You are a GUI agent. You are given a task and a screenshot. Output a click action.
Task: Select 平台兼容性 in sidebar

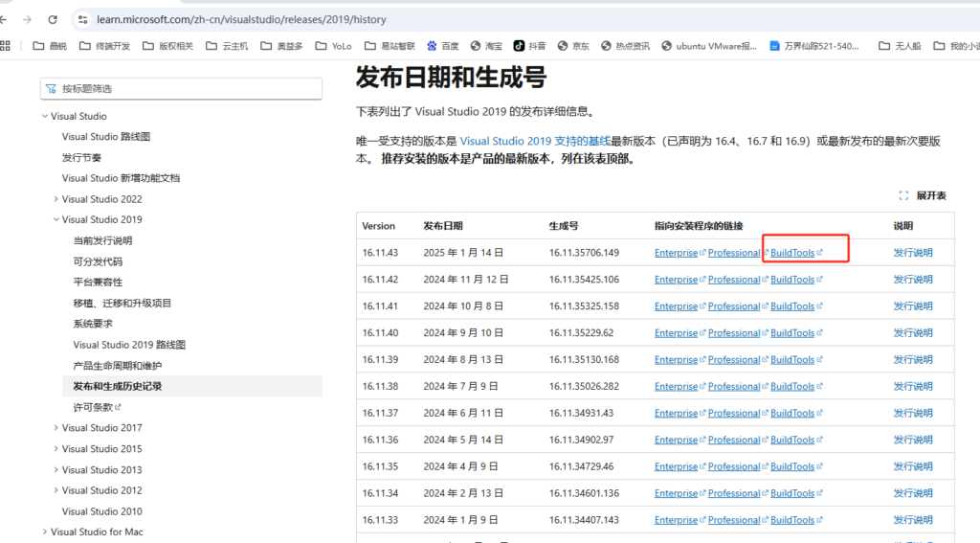click(98, 283)
